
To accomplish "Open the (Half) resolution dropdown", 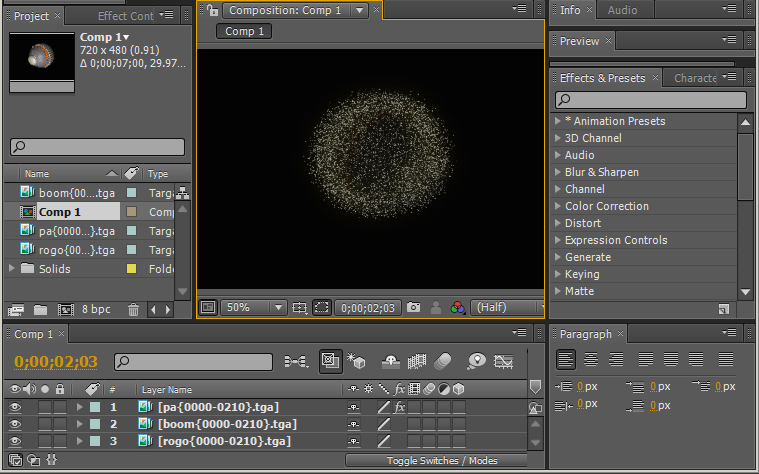I will click(x=507, y=307).
